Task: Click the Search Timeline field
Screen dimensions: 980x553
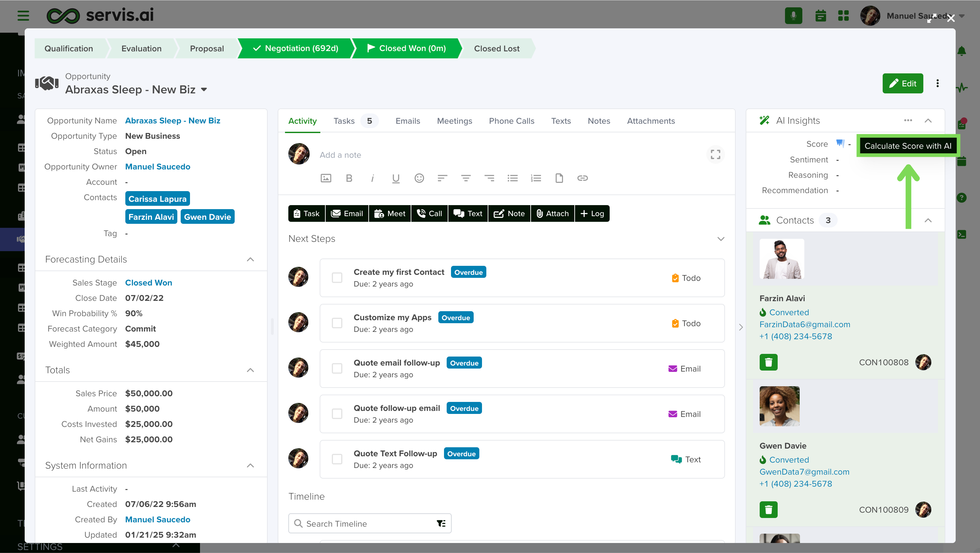Action: 370,523
